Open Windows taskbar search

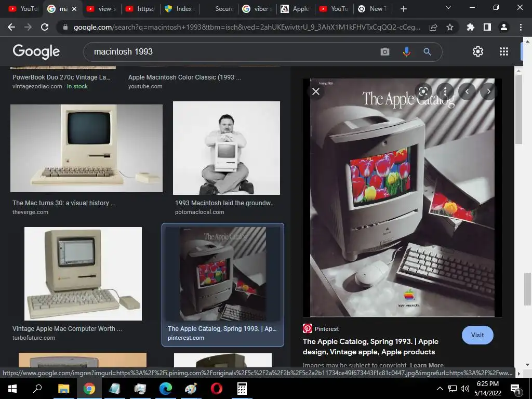click(x=37, y=389)
